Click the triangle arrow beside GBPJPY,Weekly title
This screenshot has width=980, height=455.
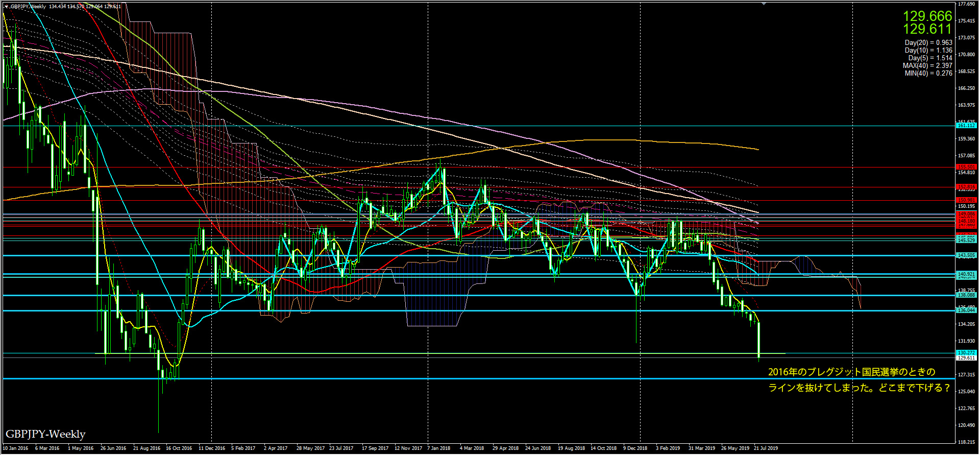tap(6, 7)
